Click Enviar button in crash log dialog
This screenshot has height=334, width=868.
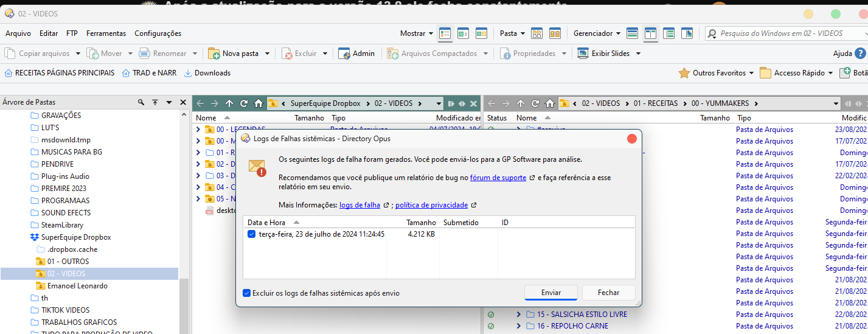[x=551, y=293]
